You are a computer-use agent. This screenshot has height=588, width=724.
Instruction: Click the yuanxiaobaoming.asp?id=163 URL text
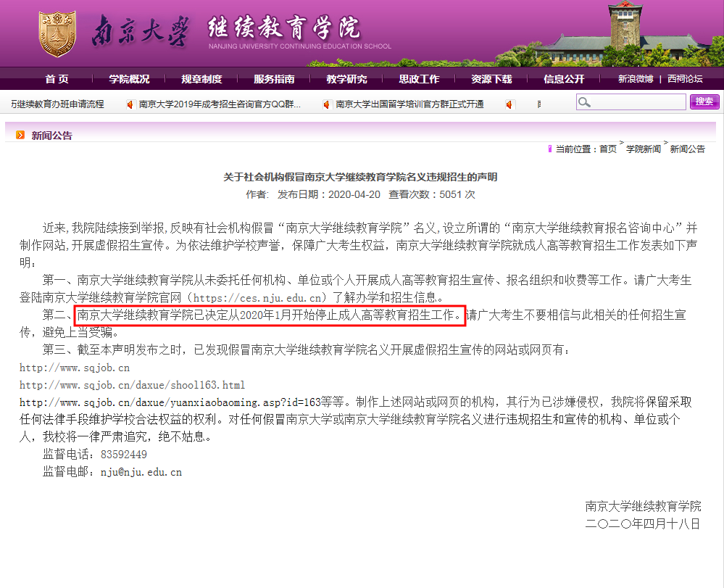pos(170,403)
